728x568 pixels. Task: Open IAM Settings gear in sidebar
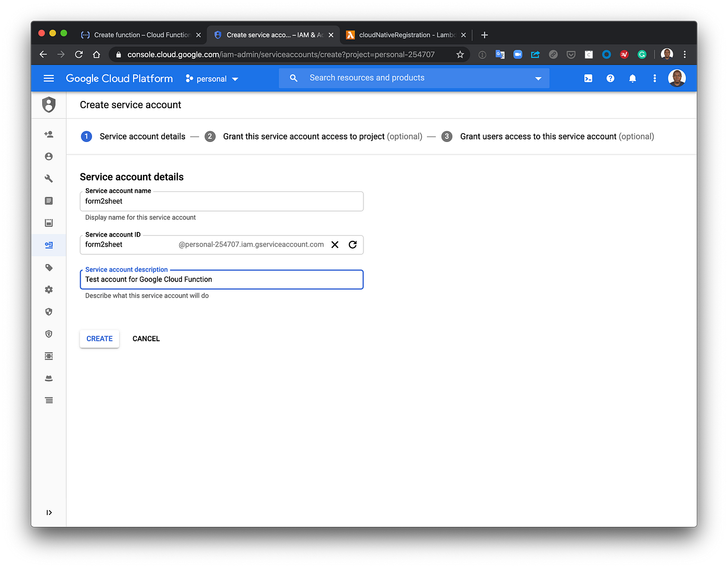[48, 289]
